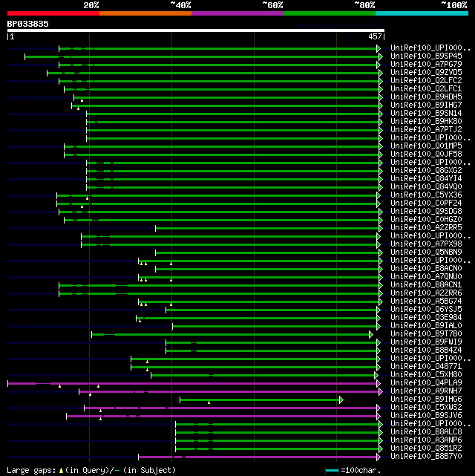Viewport: 475px width, 476px height.
Task: Open hit UniRef100_Q2LFC1
Action: tap(426, 89)
